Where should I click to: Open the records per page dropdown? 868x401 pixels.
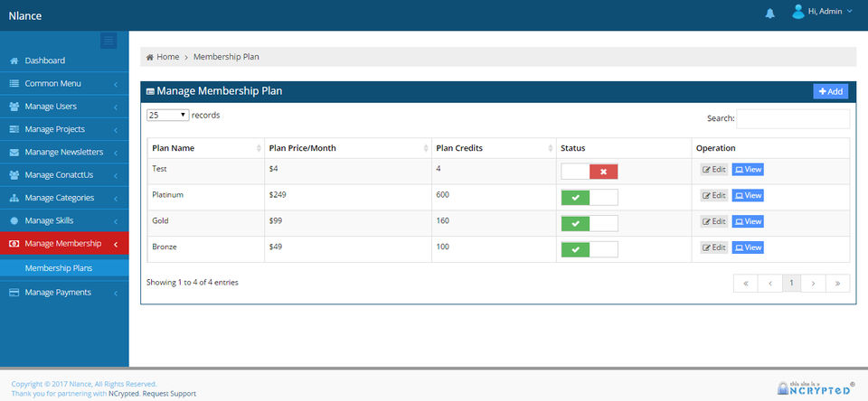click(x=168, y=115)
